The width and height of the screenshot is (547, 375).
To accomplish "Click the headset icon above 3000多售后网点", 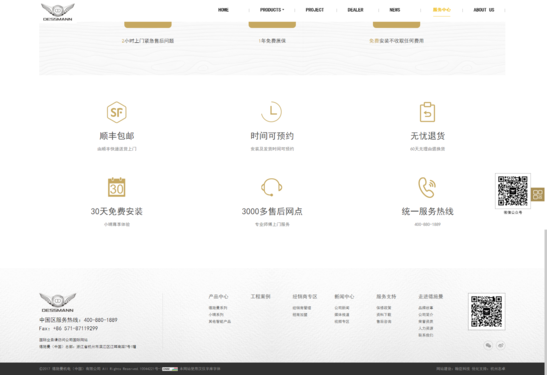I will pos(272,187).
